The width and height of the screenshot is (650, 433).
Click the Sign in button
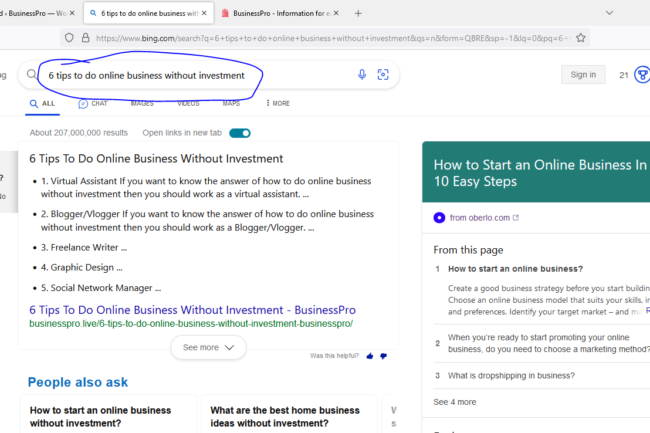[583, 75]
